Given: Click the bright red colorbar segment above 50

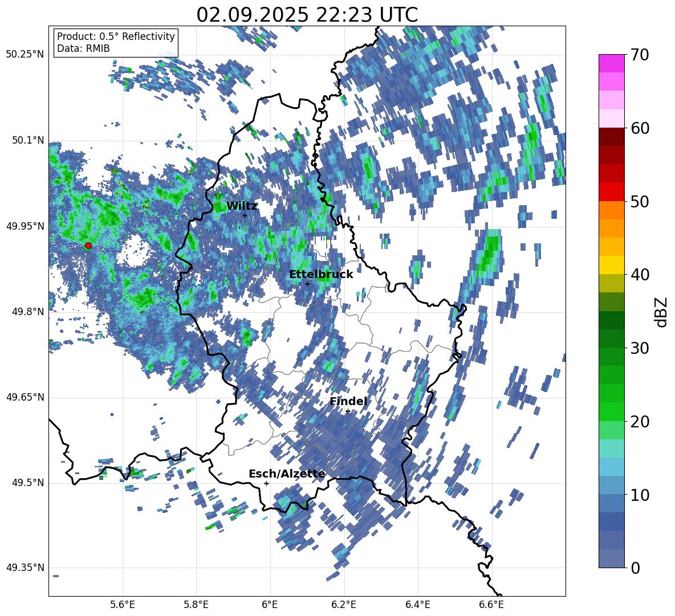Looking at the screenshot, I should pyautogui.click(x=611, y=192).
